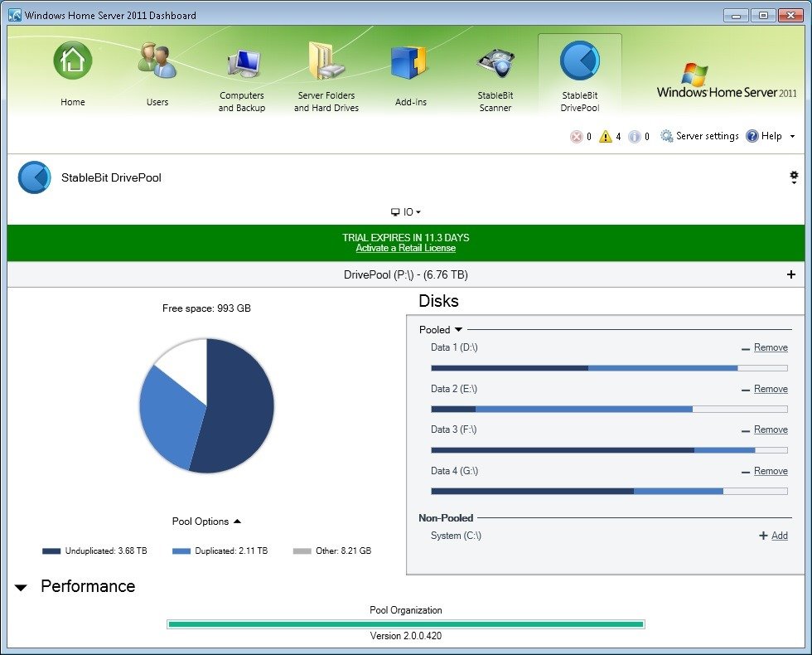Screen dimensions: 812x655
Task: Click the Help button
Action: (x=764, y=136)
